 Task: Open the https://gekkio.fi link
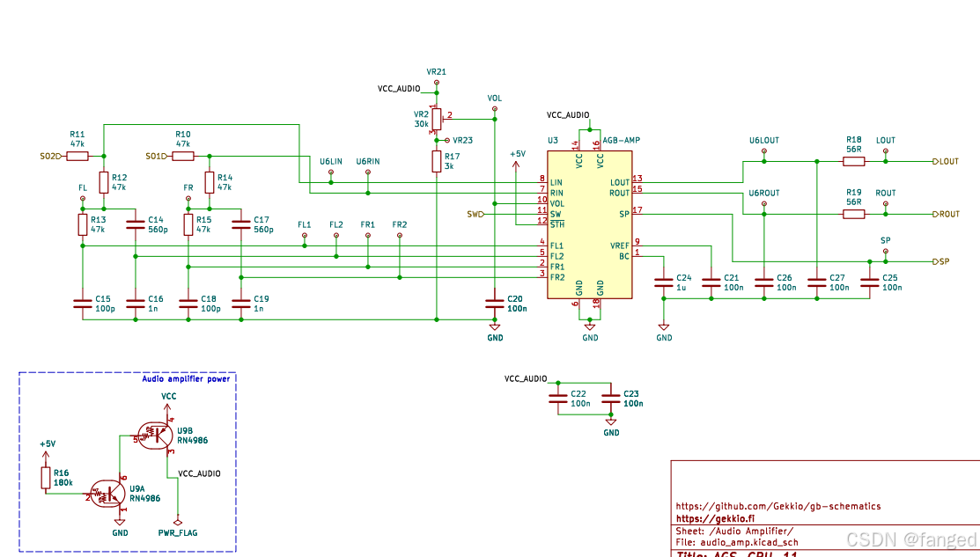click(x=715, y=518)
